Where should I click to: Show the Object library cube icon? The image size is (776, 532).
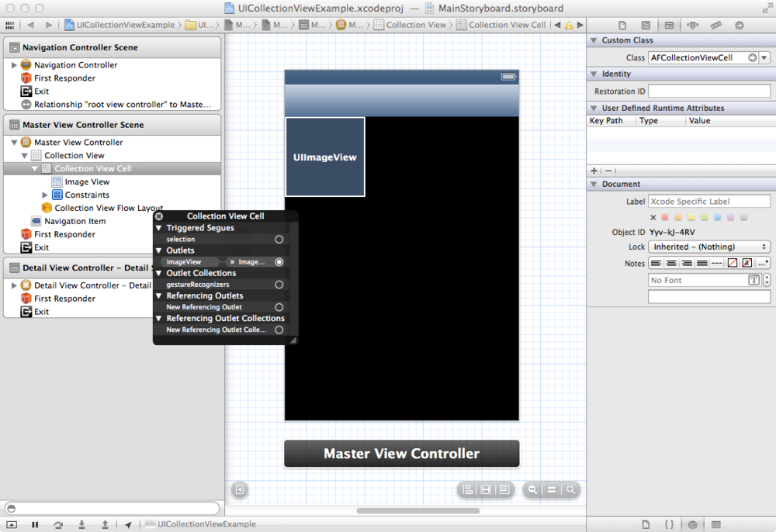point(692,524)
